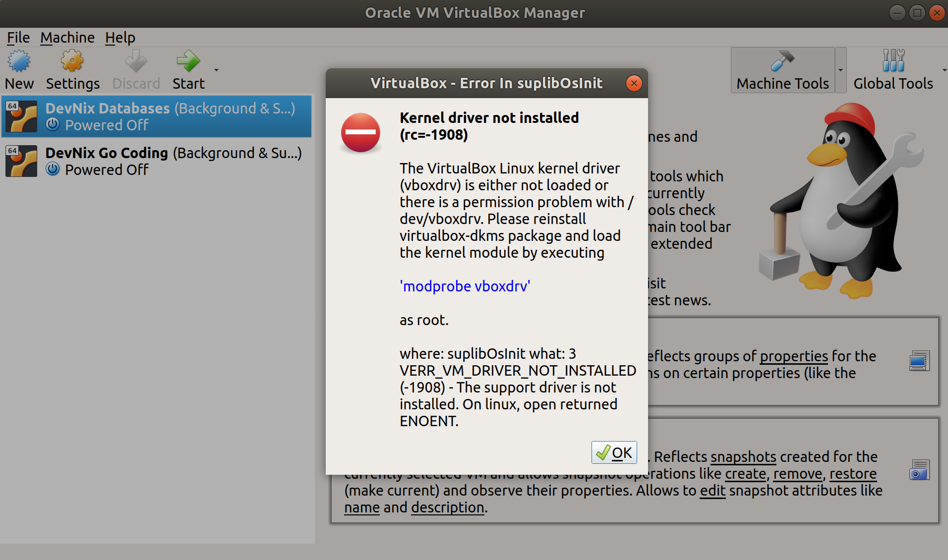Select the Machine Tools hammer icon
The width and height of the screenshot is (948, 560).
782,61
